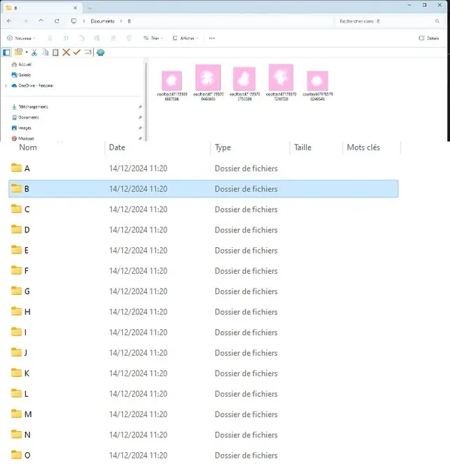Click the Rename icon in command bar

tap(97, 38)
